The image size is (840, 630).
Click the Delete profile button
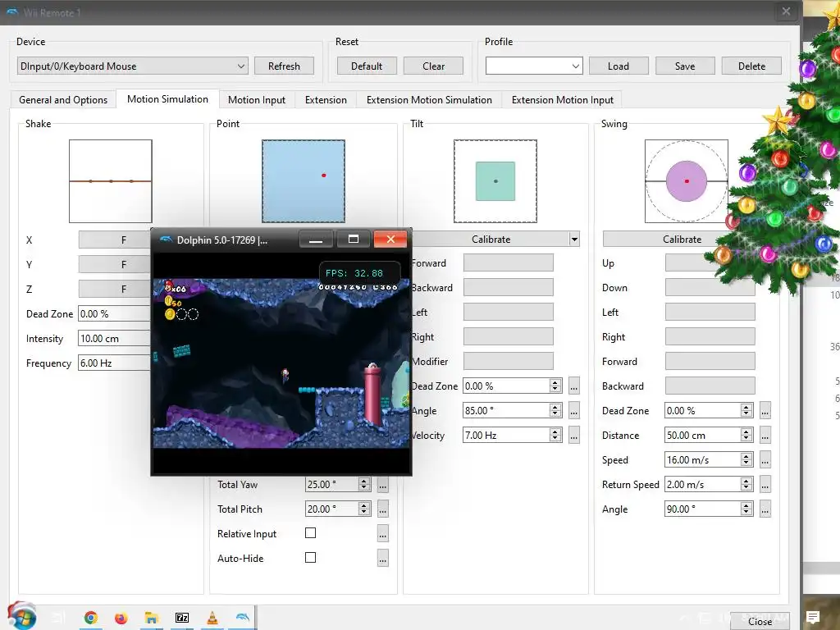click(x=751, y=66)
